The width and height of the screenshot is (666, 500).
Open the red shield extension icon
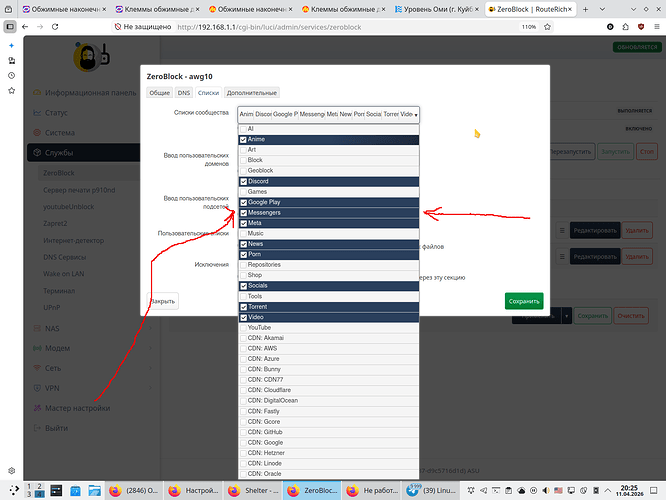point(641,27)
